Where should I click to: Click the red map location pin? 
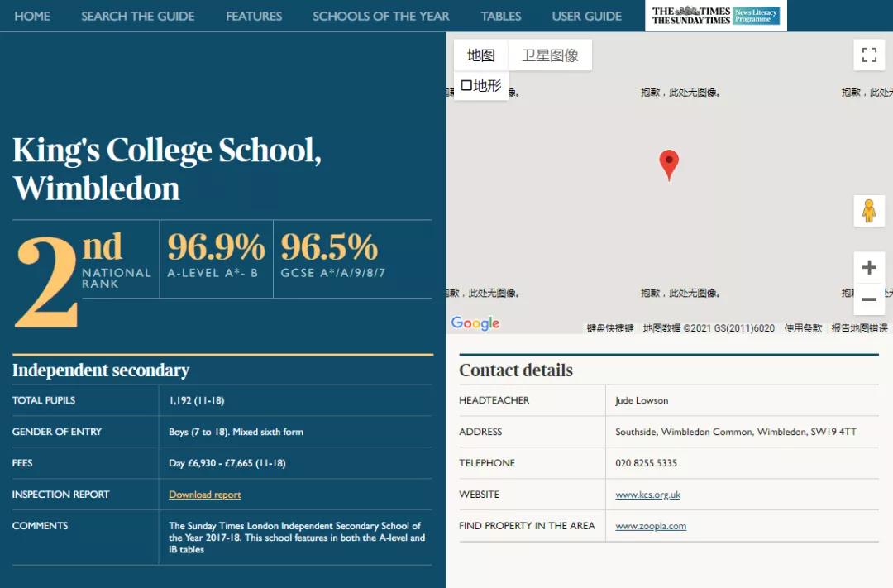coord(669,165)
